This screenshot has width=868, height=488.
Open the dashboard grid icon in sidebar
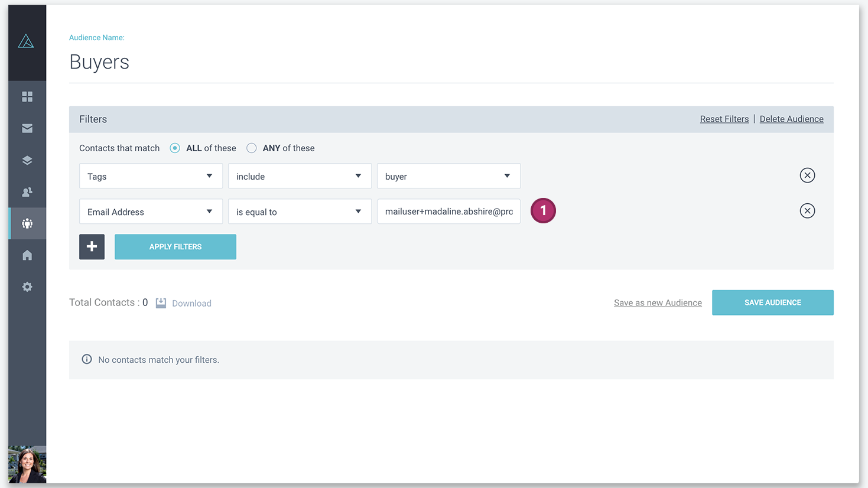click(27, 96)
